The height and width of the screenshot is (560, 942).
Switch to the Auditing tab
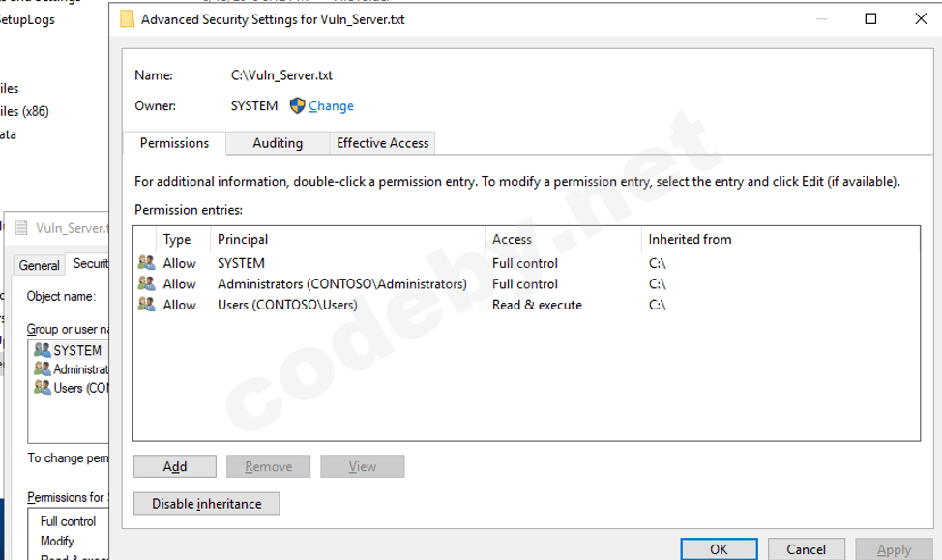278,143
